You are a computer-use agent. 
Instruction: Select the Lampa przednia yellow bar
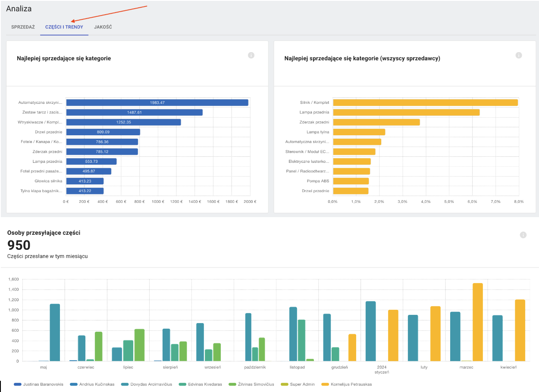[406, 112]
